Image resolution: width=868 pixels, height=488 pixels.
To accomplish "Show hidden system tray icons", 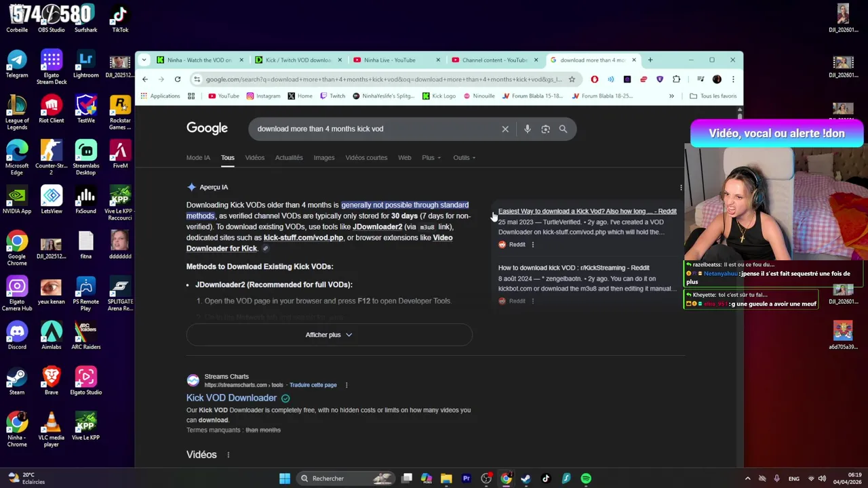I will pos(748,479).
